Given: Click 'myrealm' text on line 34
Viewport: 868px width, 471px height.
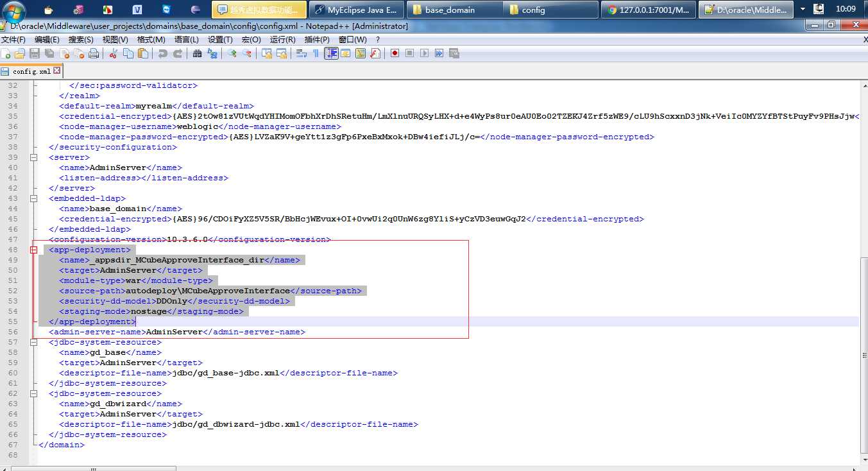Looking at the screenshot, I should tap(154, 106).
